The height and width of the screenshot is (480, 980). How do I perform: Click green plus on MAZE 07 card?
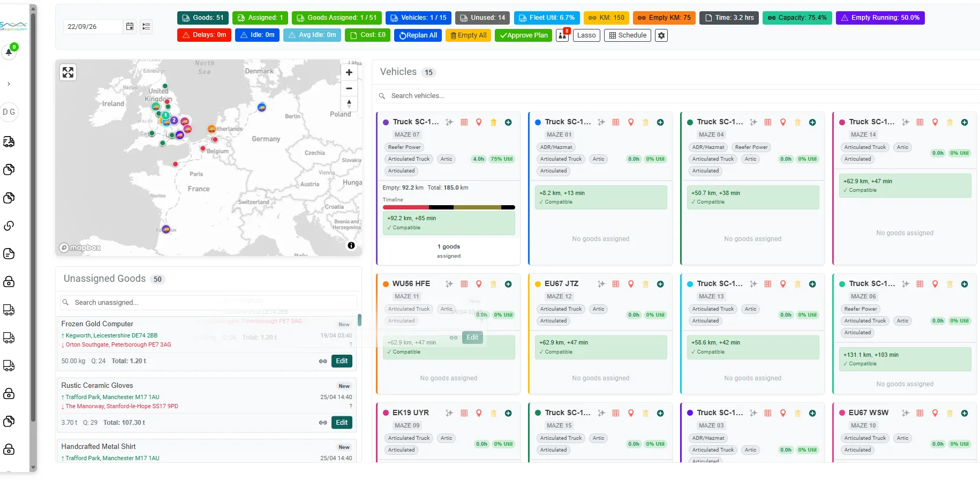point(508,122)
